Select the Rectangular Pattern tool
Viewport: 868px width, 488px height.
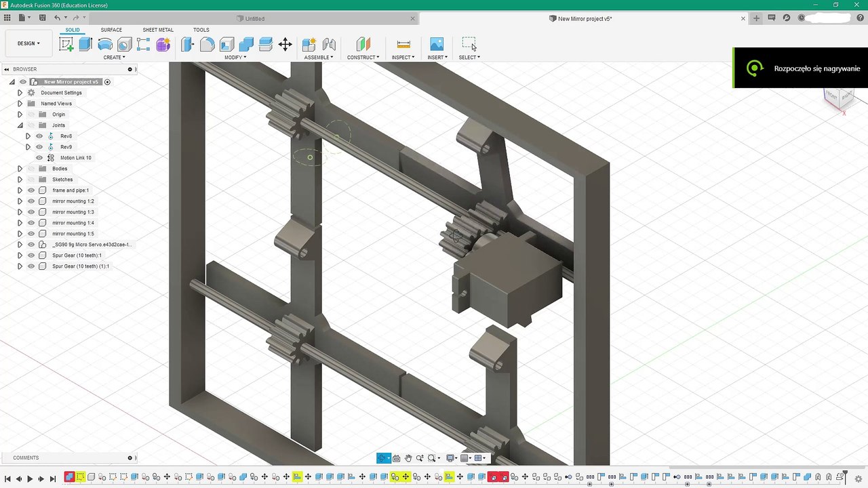point(143,45)
